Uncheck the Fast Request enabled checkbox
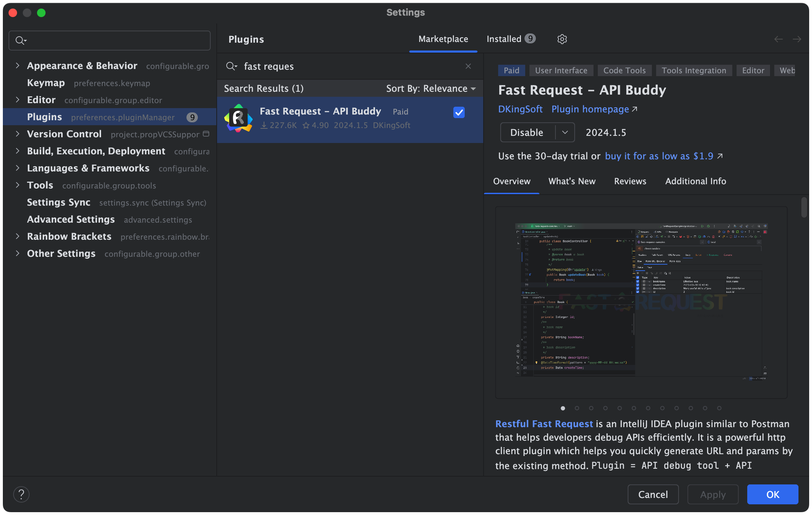The height and width of the screenshot is (515, 812). (459, 112)
